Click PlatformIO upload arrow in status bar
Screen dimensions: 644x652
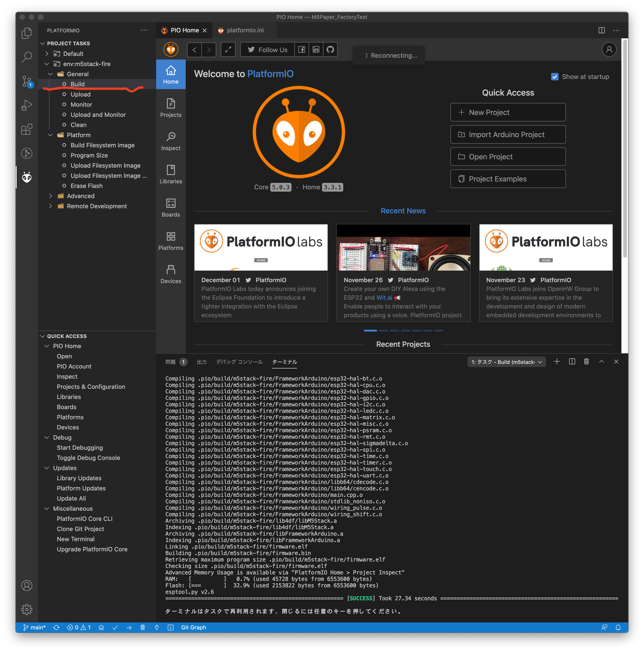tap(129, 627)
